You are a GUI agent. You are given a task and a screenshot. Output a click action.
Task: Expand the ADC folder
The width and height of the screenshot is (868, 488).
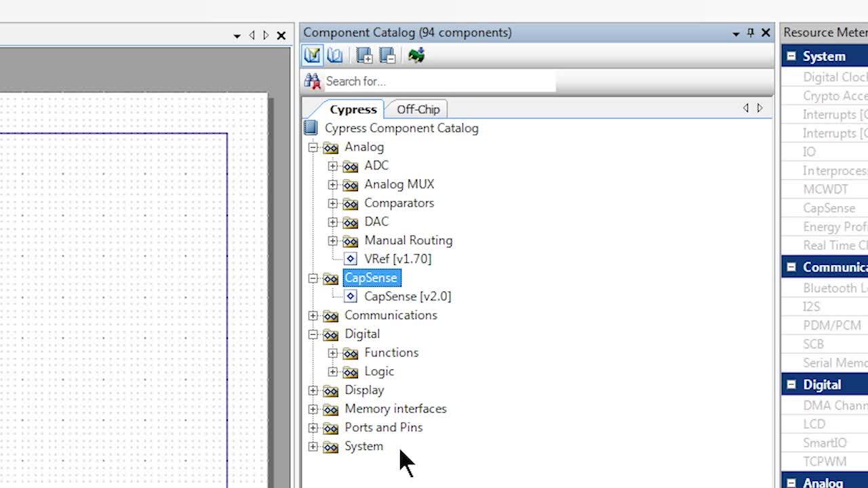(332, 166)
